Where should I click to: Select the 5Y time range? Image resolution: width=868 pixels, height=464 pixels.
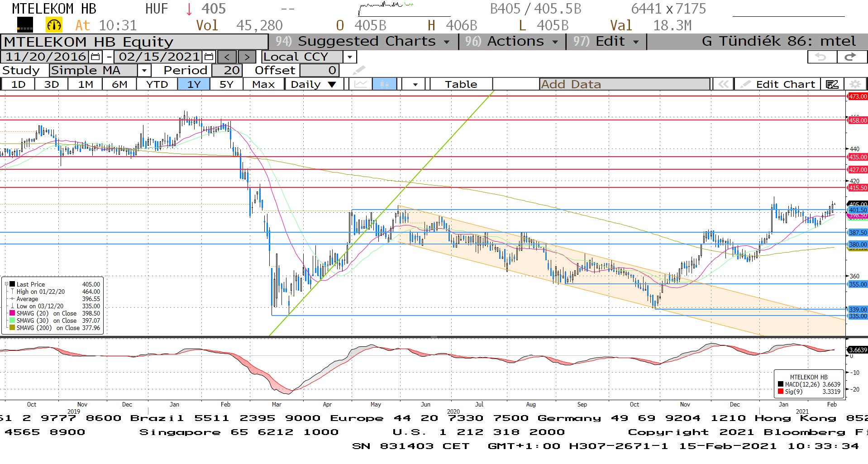click(226, 84)
